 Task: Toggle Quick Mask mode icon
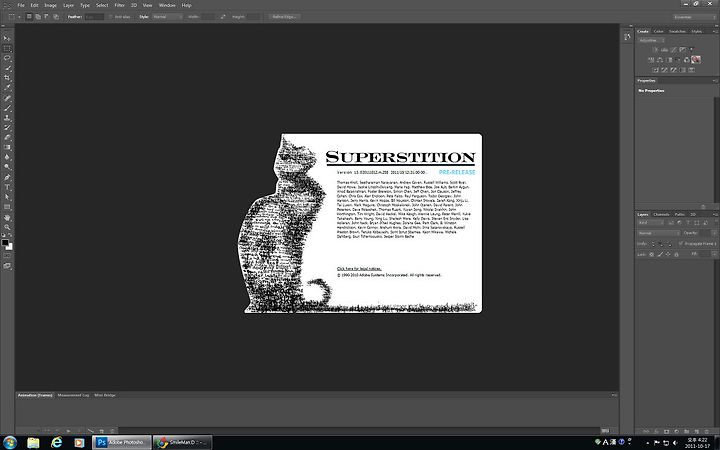point(7,256)
